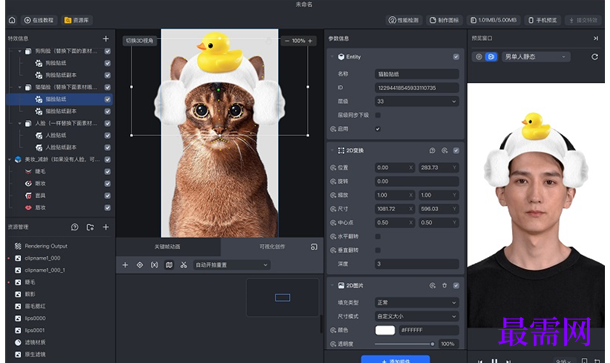Collapse the Entity section

click(332, 57)
